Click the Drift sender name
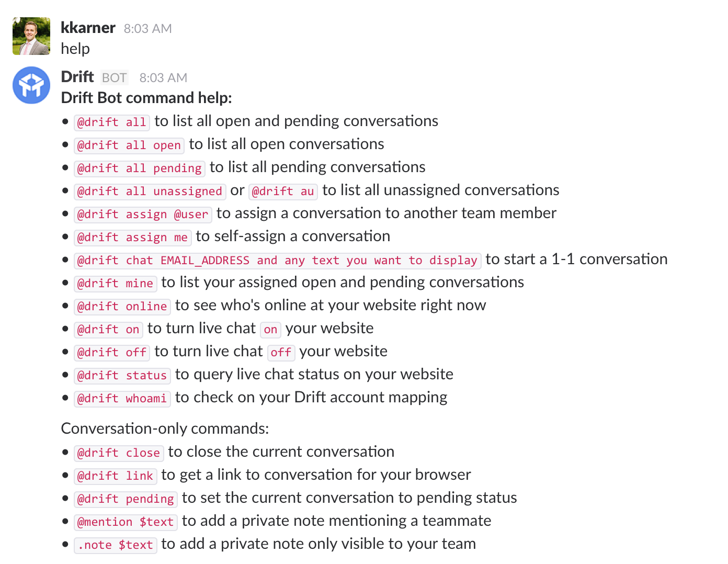This screenshot has height=564, width=728. 77,77
